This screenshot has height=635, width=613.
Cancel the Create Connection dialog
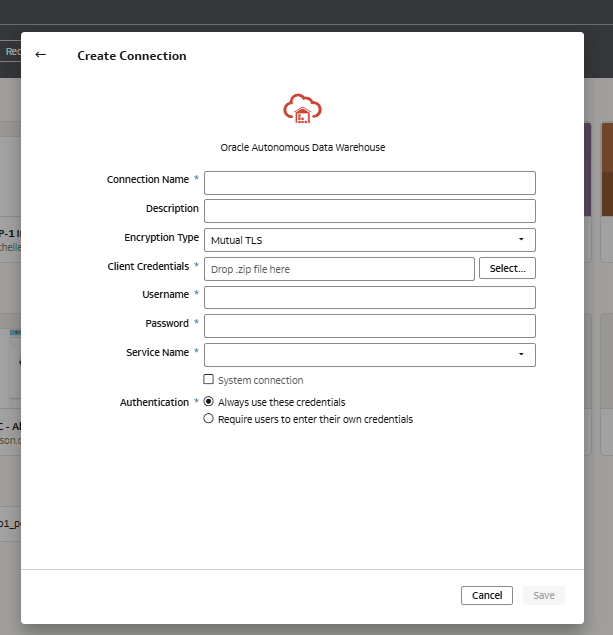click(487, 595)
